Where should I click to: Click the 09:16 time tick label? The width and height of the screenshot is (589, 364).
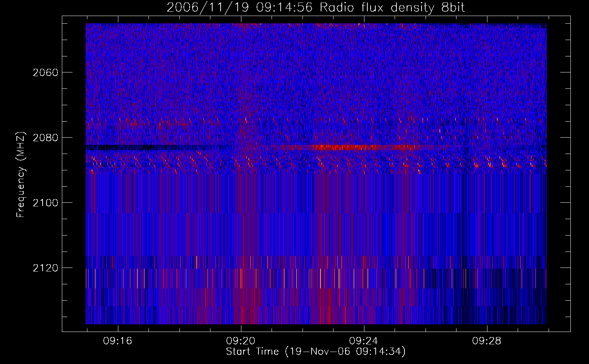coord(118,341)
